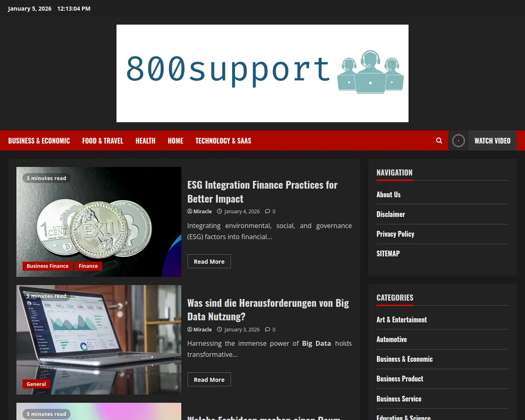Open the Big Data Nutzung article headline
This screenshot has width=525, height=420.
[268, 310]
